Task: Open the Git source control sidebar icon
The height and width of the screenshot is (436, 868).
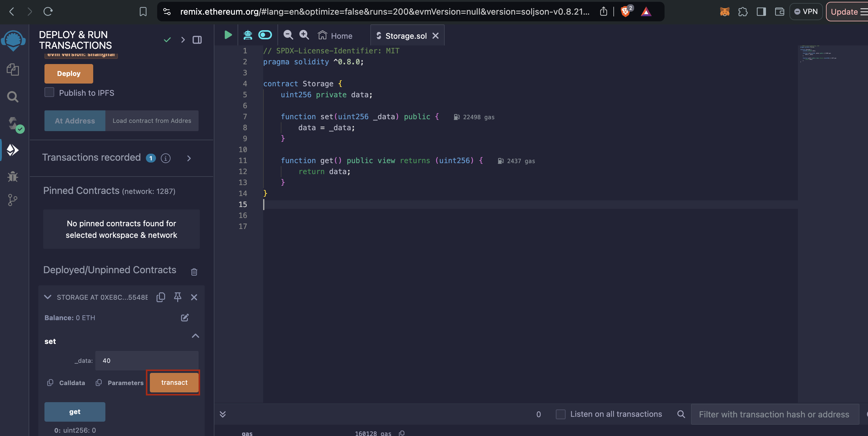Action: pyautogui.click(x=13, y=200)
